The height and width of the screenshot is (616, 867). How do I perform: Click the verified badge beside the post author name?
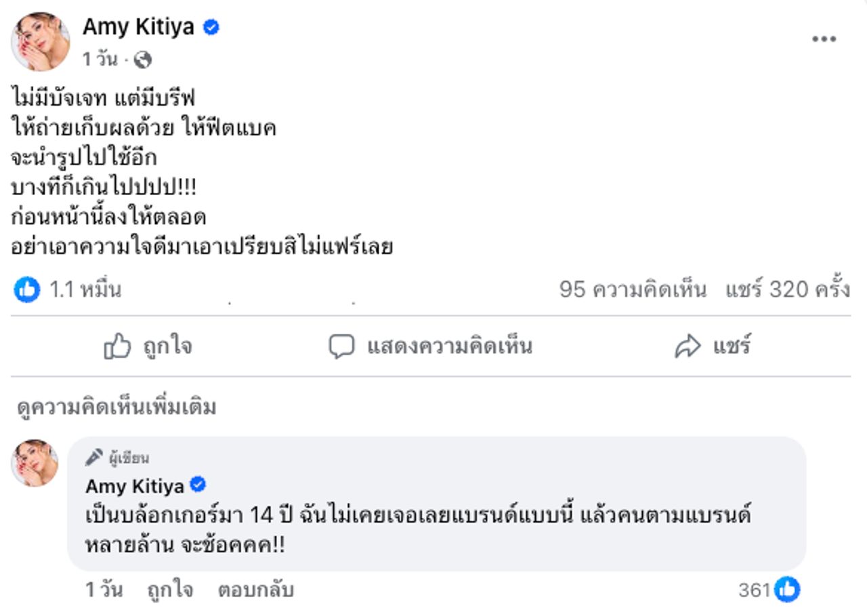pyautogui.click(x=211, y=28)
